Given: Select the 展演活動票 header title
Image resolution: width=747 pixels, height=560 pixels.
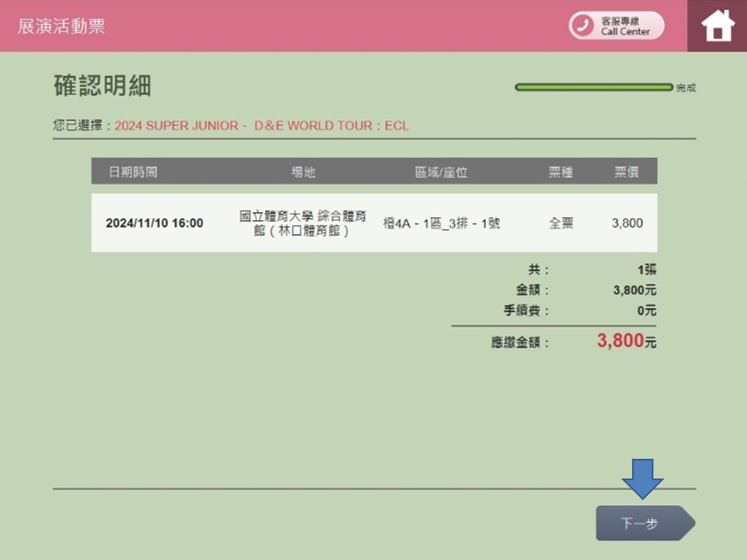Looking at the screenshot, I should 61,26.
